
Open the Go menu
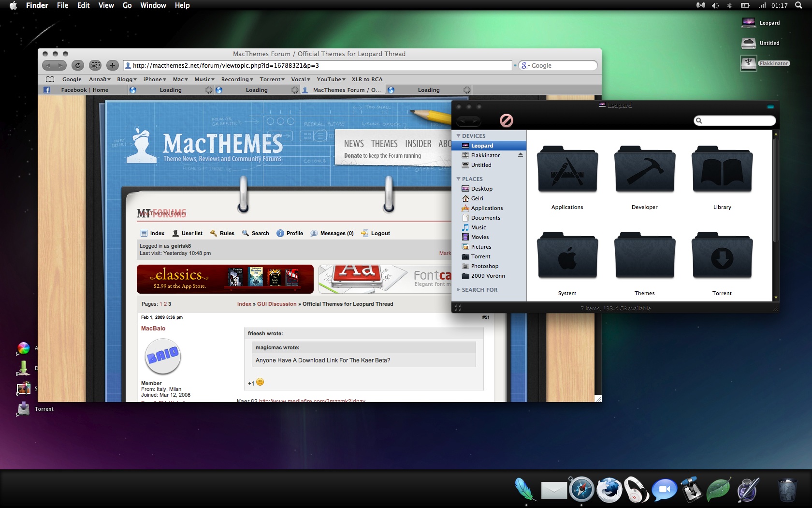tap(127, 5)
